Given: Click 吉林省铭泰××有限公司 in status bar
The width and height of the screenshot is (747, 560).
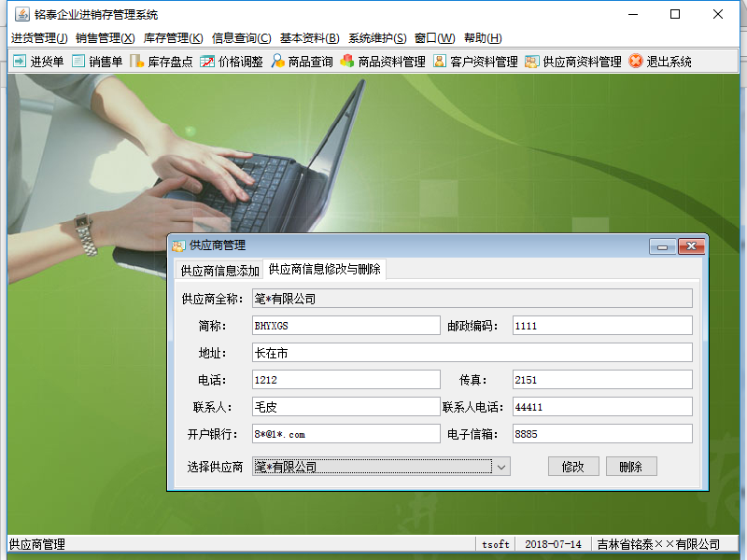Looking at the screenshot, I should point(658,544).
